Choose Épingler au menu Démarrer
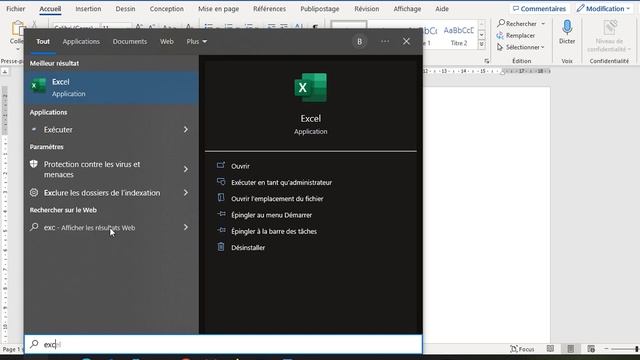Screen dimensions: 640x360 [271, 215]
